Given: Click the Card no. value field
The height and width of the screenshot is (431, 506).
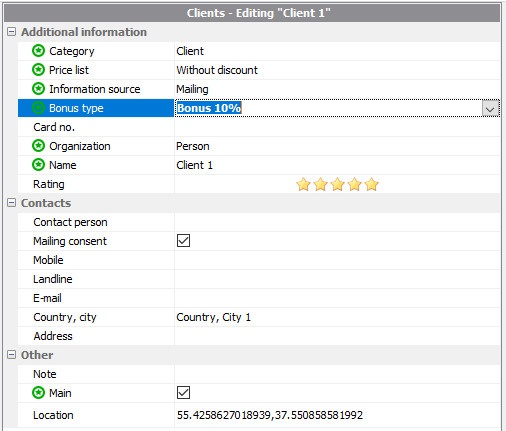Looking at the screenshot, I should [x=337, y=127].
